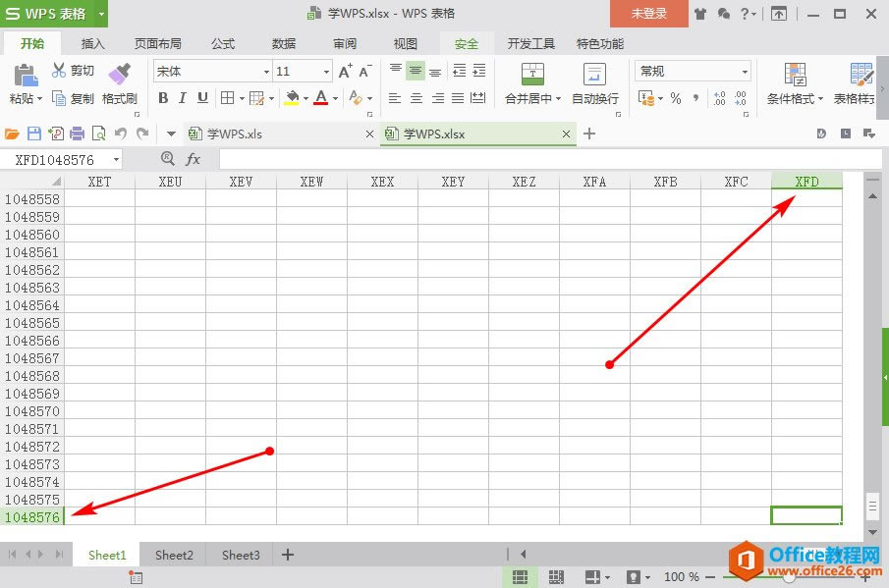Viewport: 889px width, 588px height.
Task: Click the percentage style icon
Action: (x=675, y=98)
